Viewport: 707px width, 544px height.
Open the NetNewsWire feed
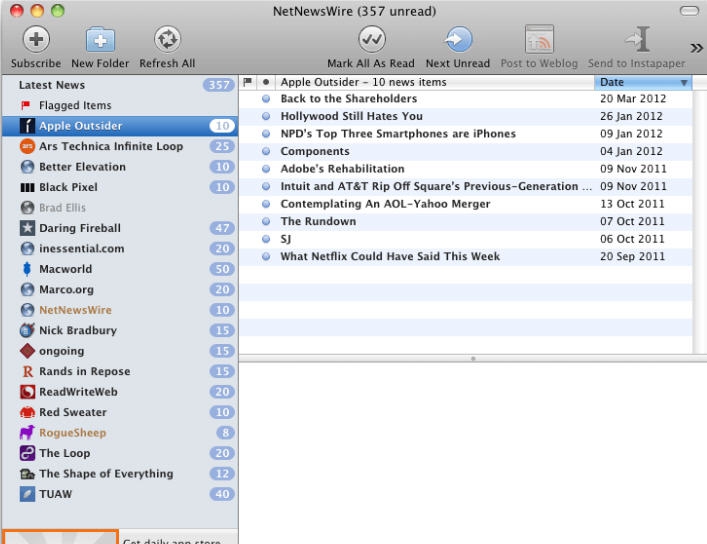coord(120,310)
